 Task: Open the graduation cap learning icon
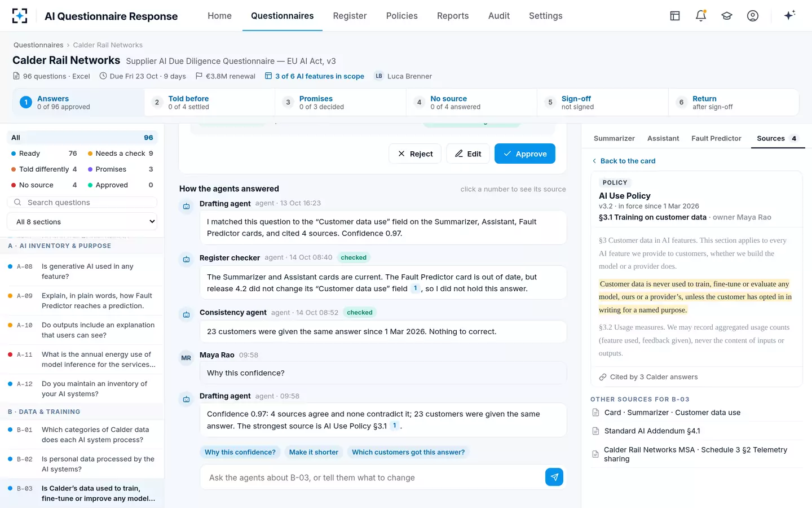point(727,16)
